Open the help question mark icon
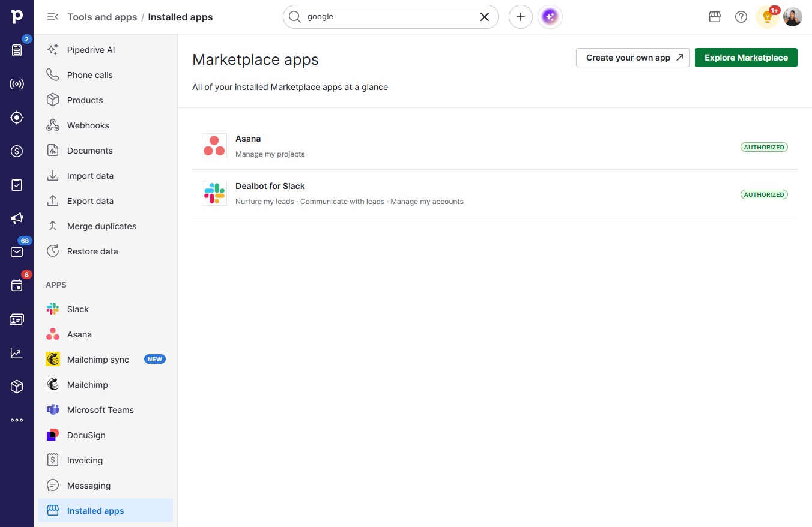Image resolution: width=812 pixels, height=527 pixels. click(741, 17)
